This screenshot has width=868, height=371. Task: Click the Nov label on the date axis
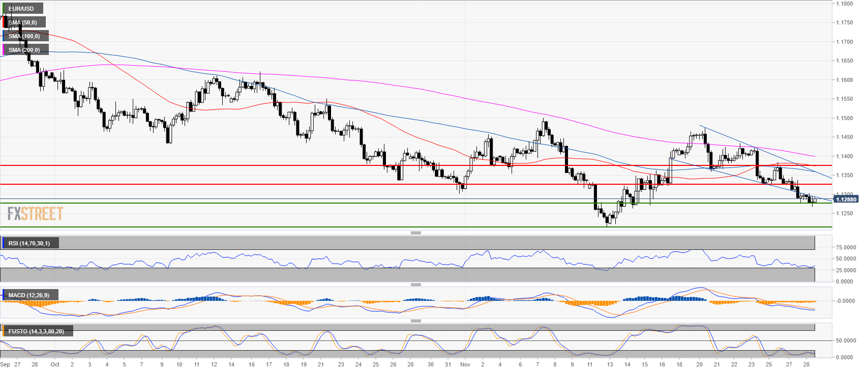465,364
